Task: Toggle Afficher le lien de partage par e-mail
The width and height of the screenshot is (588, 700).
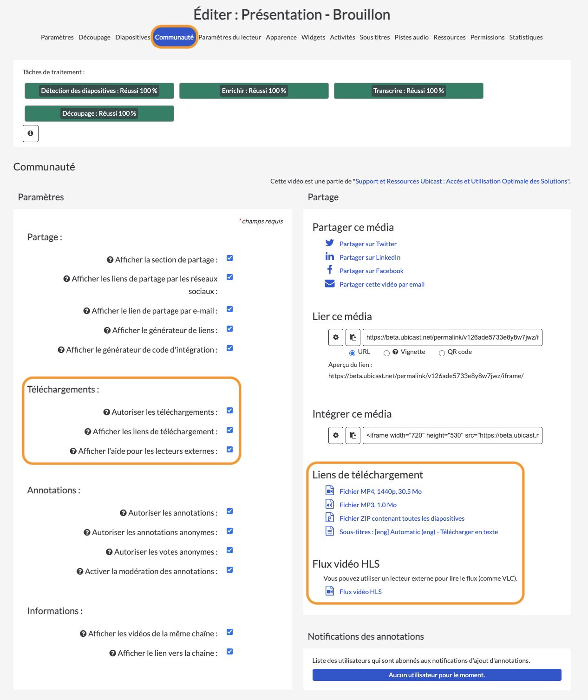Action: pos(229,309)
